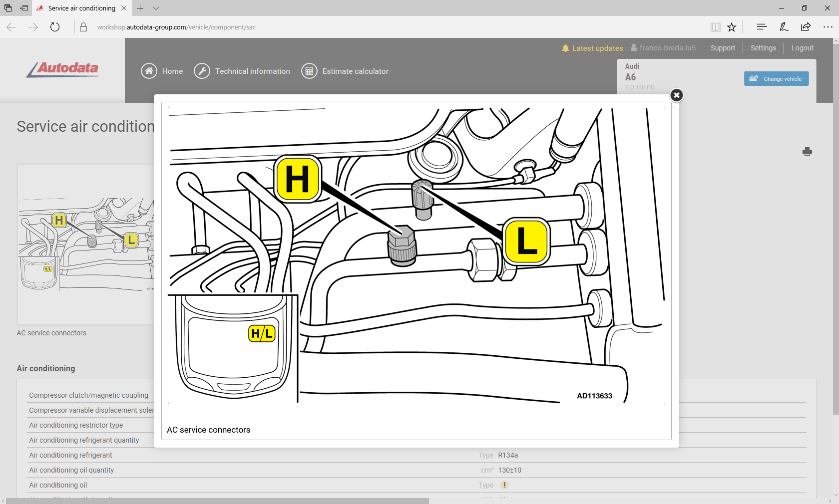Click the address bar URL
This screenshot has height=504, width=839.
[x=176, y=27]
